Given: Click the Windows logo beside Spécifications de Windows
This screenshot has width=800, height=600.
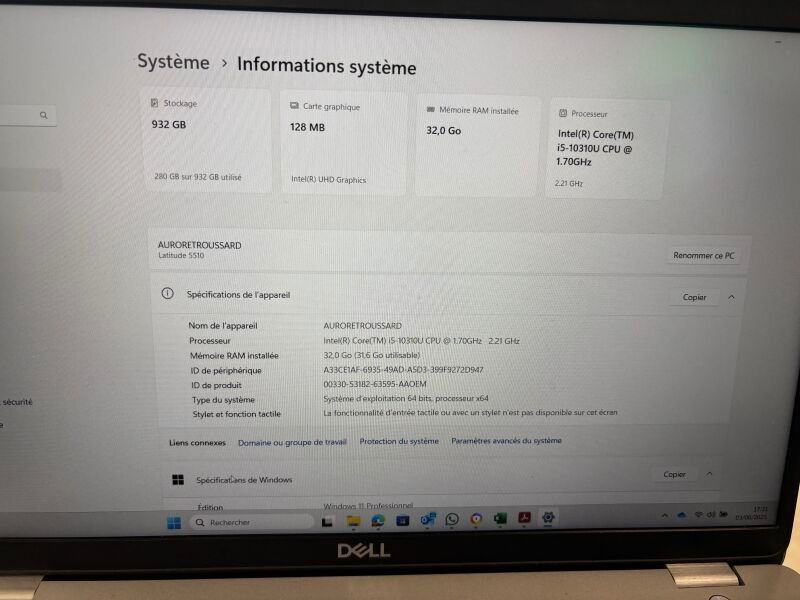Looking at the screenshot, I should 178,480.
